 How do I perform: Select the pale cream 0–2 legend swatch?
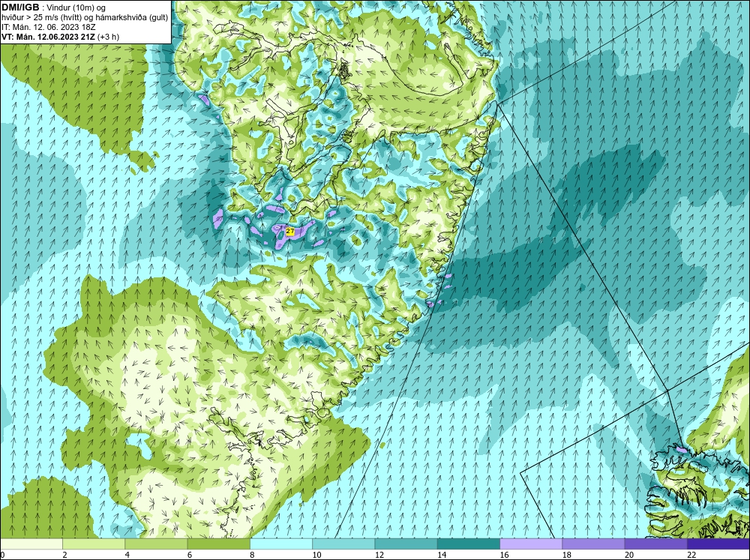click(x=31, y=544)
